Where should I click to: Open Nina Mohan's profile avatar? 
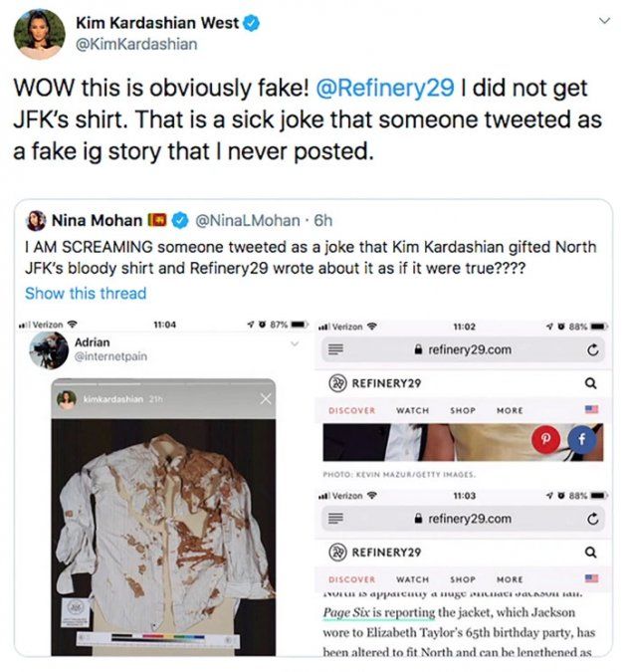pyautogui.click(x=36, y=220)
